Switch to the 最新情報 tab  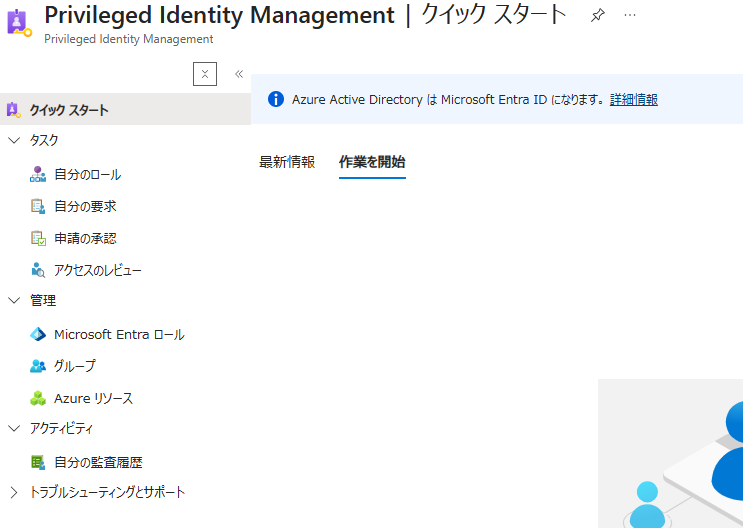(287, 162)
